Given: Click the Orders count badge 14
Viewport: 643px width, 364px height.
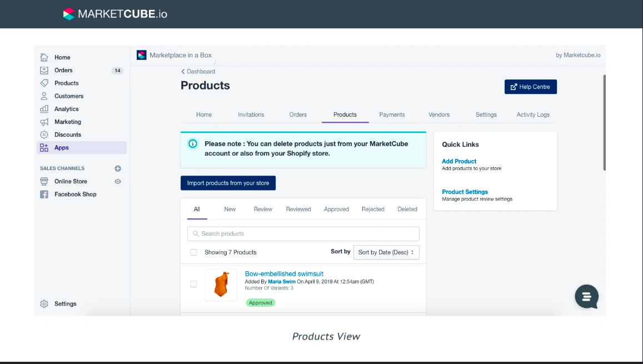Looking at the screenshot, I should (117, 71).
